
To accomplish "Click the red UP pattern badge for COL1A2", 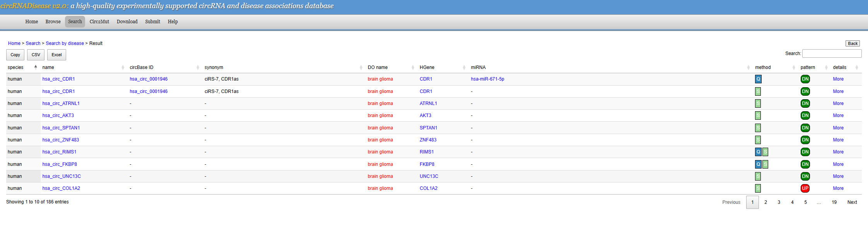I will tap(805, 188).
